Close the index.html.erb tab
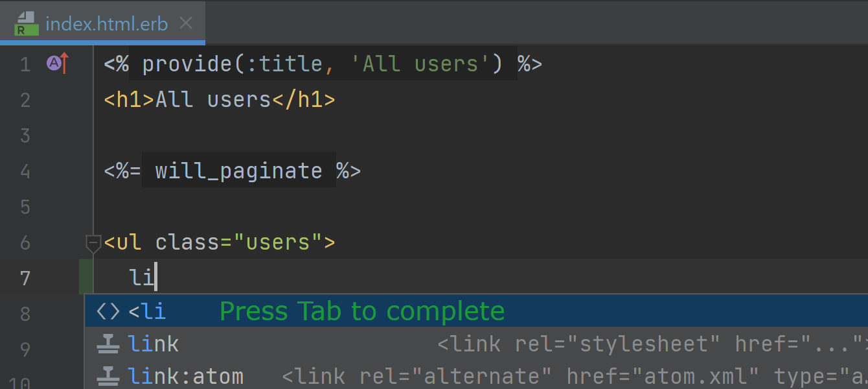This screenshot has height=389, width=868. [186, 23]
